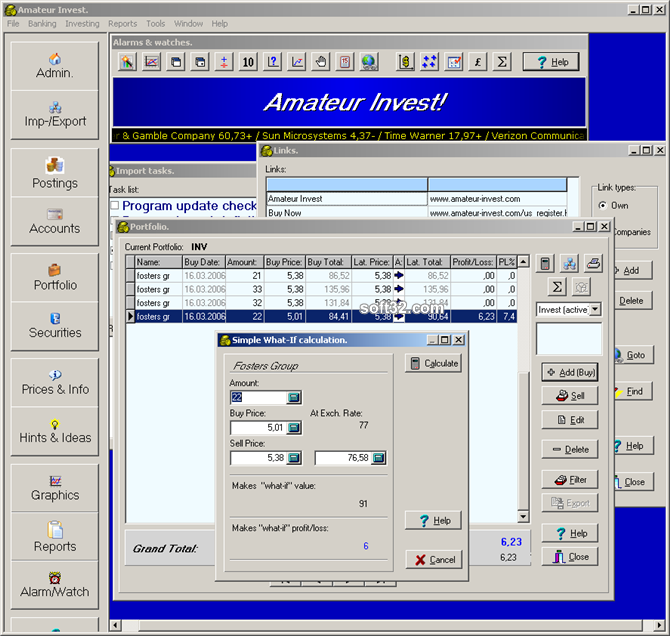Click the 'Buy Date:' column header
The height and width of the screenshot is (636, 670).
(x=202, y=262)
